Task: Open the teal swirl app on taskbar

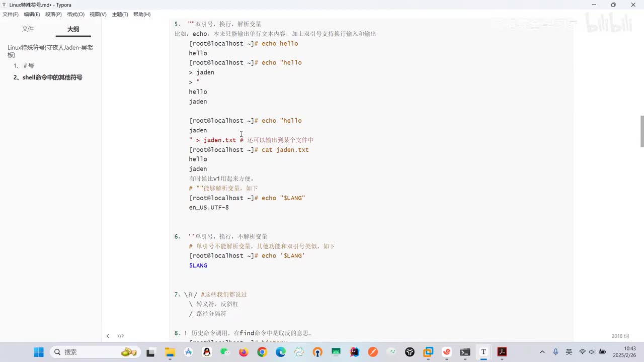Action: click(x=299, y=352)
